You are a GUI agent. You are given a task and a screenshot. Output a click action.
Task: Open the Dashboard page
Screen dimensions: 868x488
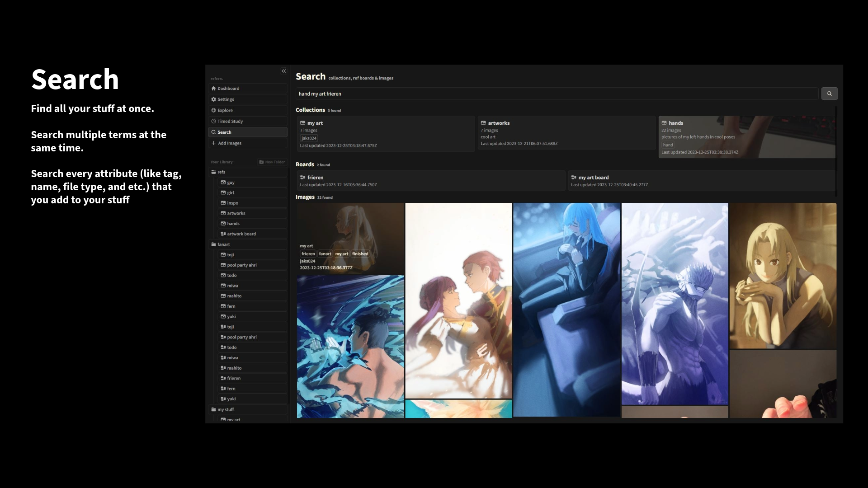[248, 89]
